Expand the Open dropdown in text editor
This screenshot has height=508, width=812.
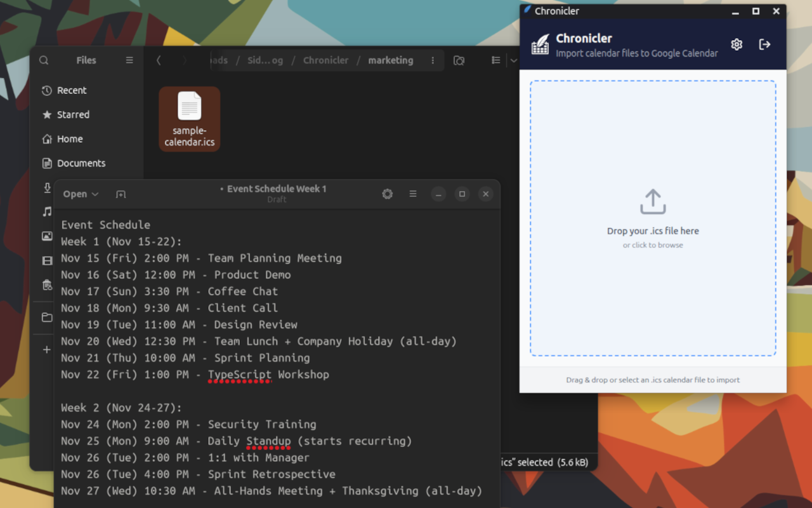pyautogui.click(x=81, y=194)
